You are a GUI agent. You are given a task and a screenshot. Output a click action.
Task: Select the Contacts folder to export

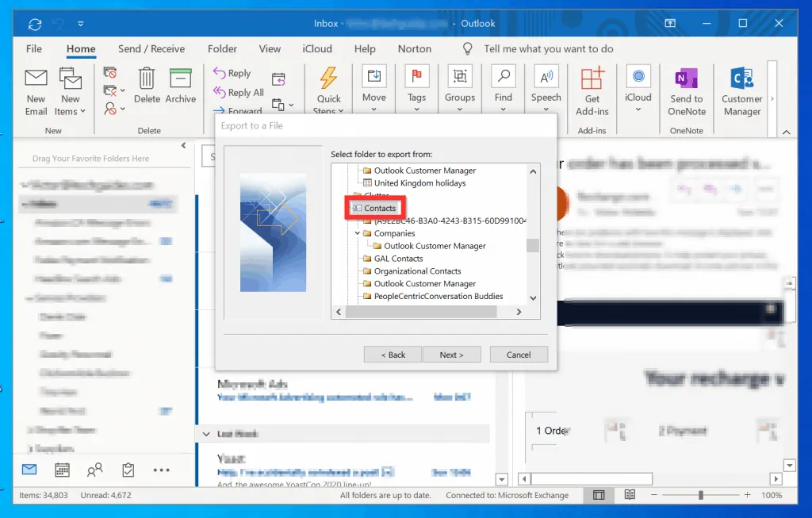[380, 209]
